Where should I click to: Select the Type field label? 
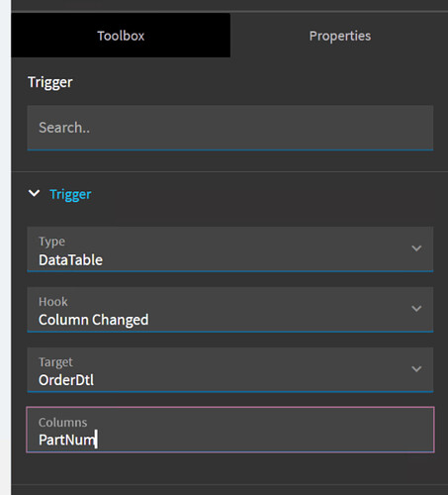coord(51,242)
